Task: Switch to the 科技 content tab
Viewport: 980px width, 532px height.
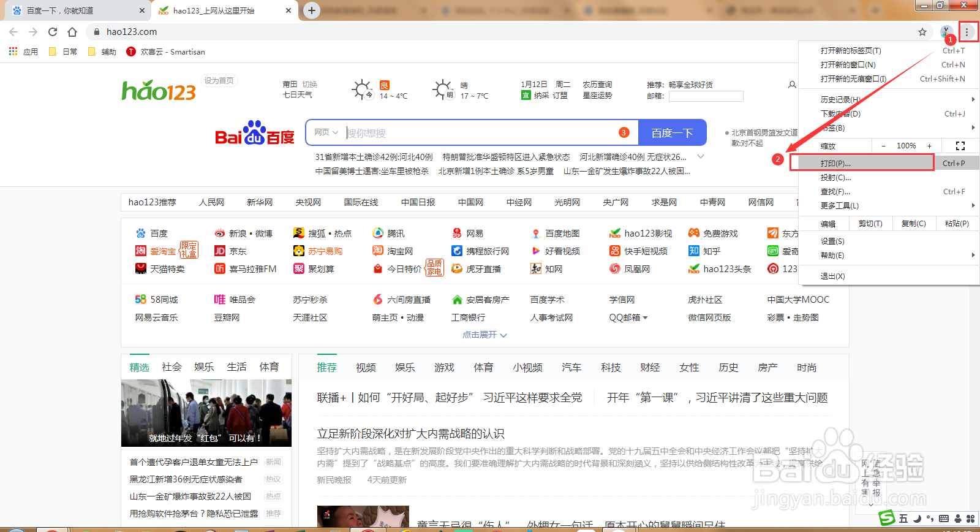Action: click(611, 368)
